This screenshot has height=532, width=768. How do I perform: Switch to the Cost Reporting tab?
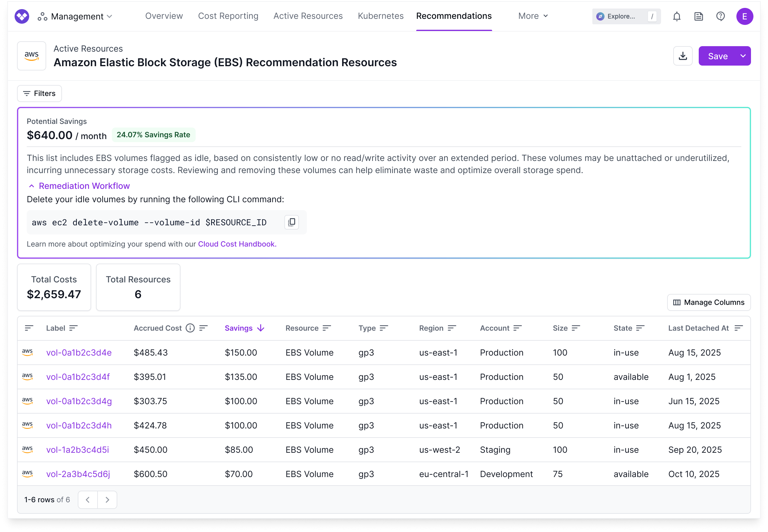[x=228, y=16]
